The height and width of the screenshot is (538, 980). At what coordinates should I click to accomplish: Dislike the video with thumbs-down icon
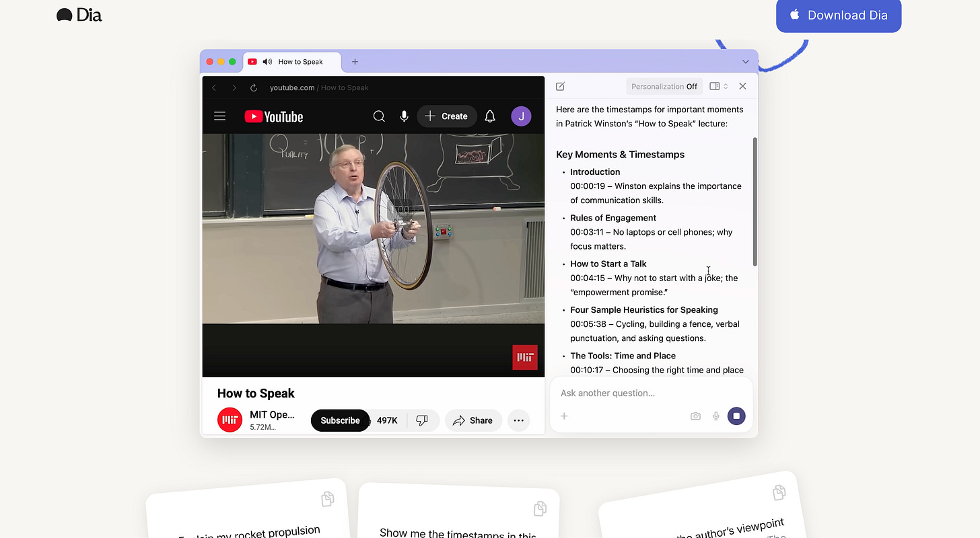[x=422, y=420]
